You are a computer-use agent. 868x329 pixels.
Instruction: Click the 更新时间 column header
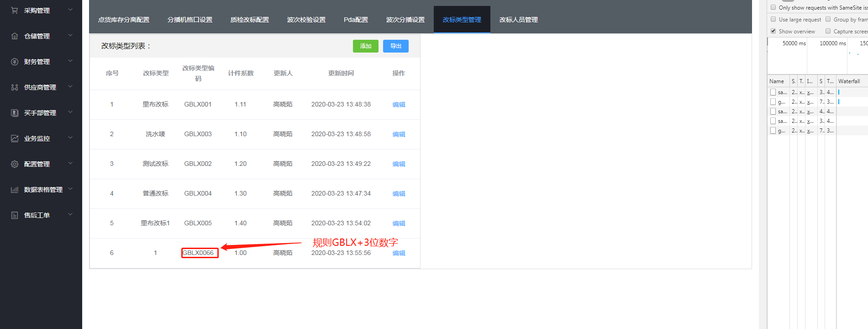click(341, 73)
